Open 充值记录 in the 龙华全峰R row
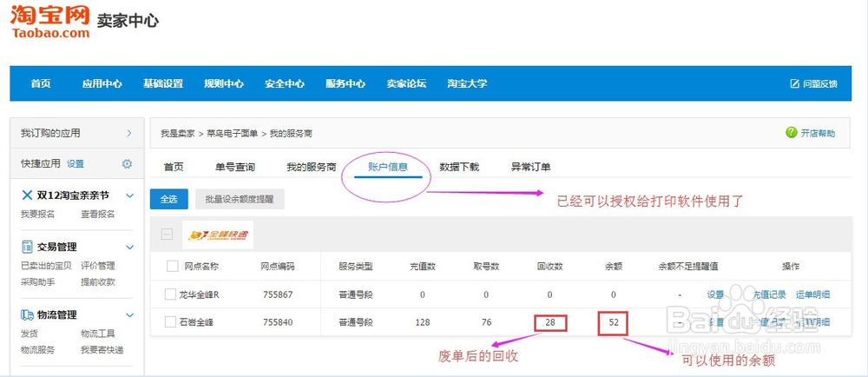This screenshot has height=377, width=868. (x=769, y=294)
